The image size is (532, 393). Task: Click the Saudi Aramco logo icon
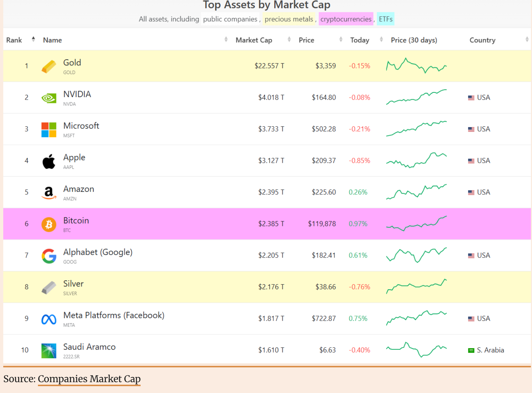[49, 351]
